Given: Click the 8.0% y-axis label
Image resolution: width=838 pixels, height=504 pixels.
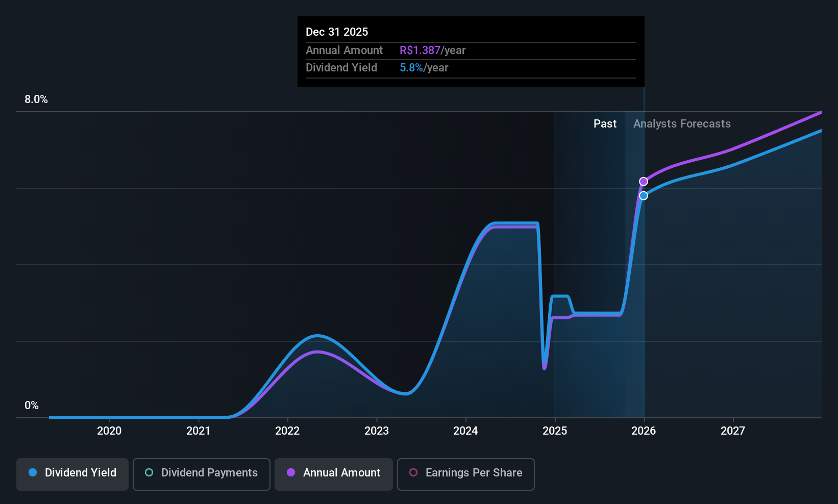Looking at the screenshot, I should pos(36,99).
